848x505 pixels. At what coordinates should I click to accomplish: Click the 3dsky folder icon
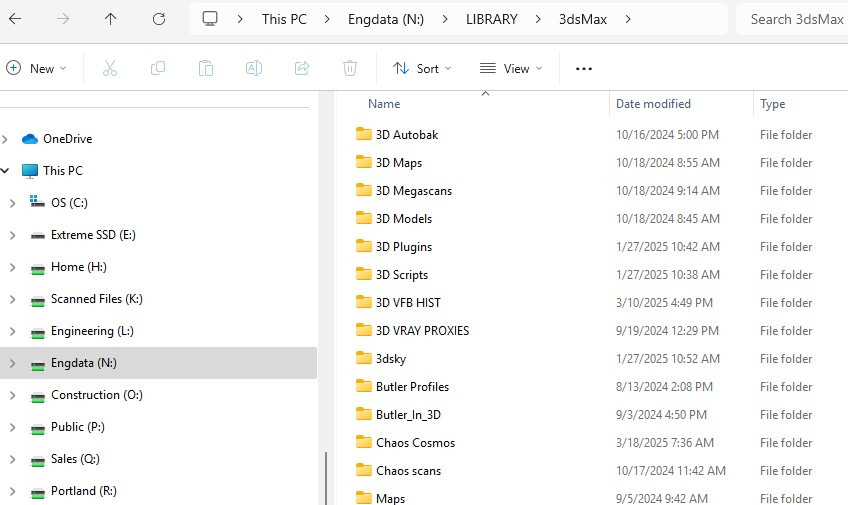363,358
